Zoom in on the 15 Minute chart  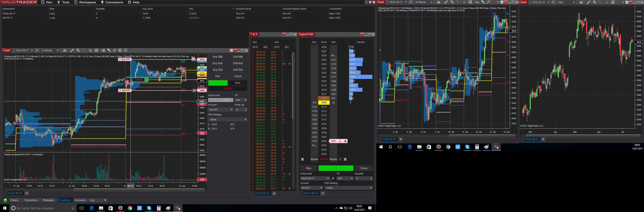pos(78,50)
